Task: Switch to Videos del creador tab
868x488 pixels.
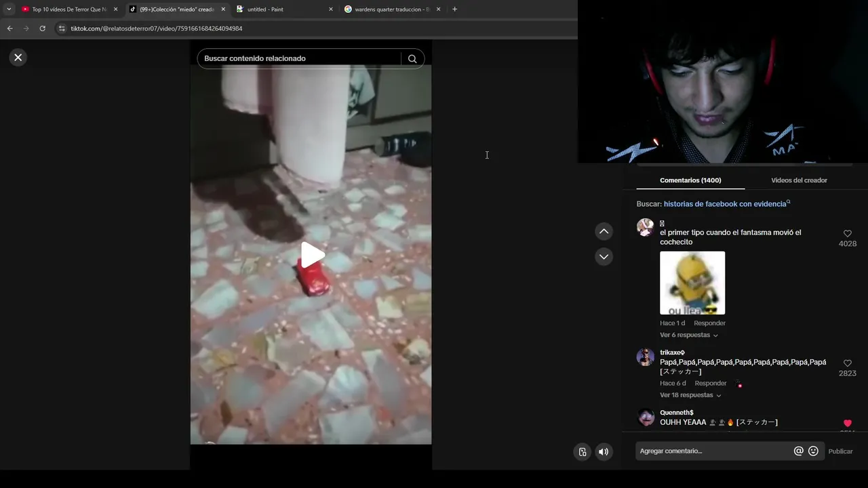Action: tap(799, 180)
